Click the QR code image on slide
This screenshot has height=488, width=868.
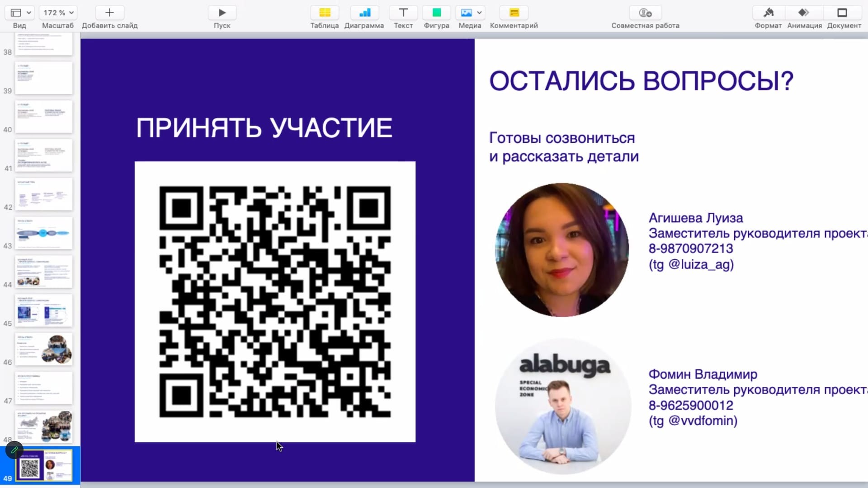(275, 301)
